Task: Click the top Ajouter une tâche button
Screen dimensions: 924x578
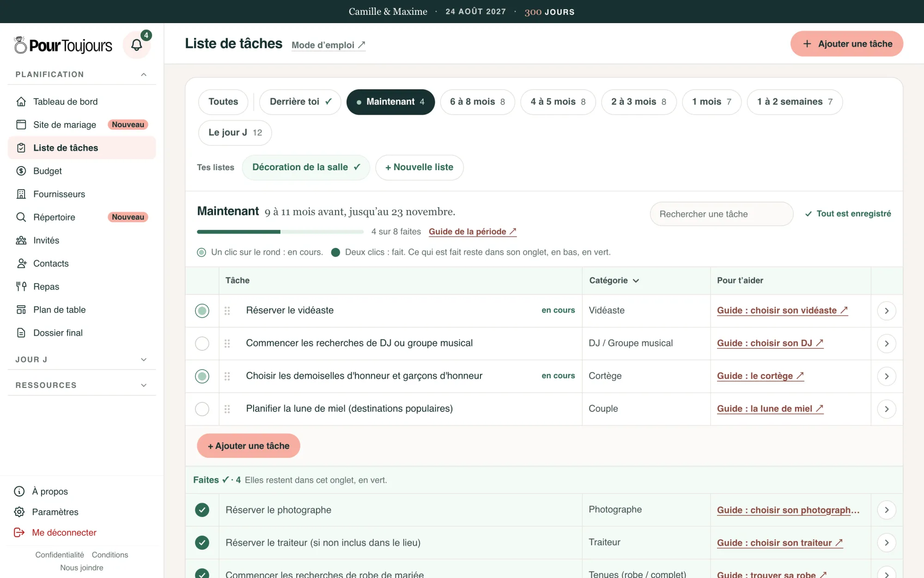Action: pos(847,44)
